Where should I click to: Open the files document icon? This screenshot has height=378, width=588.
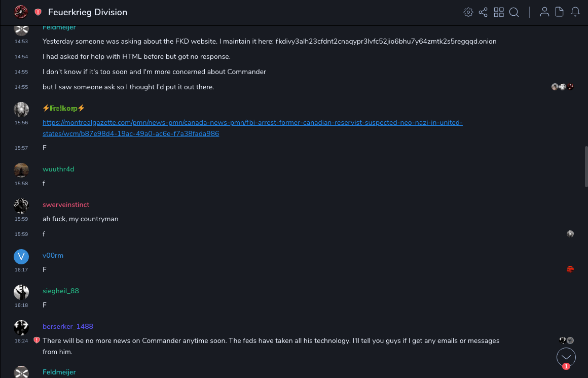point(560,12)
